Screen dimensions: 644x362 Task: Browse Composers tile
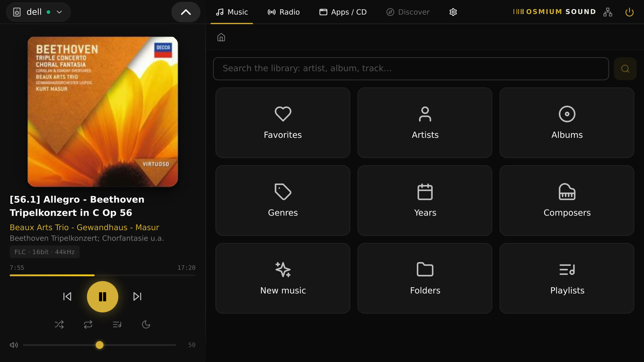coord(567,200)
